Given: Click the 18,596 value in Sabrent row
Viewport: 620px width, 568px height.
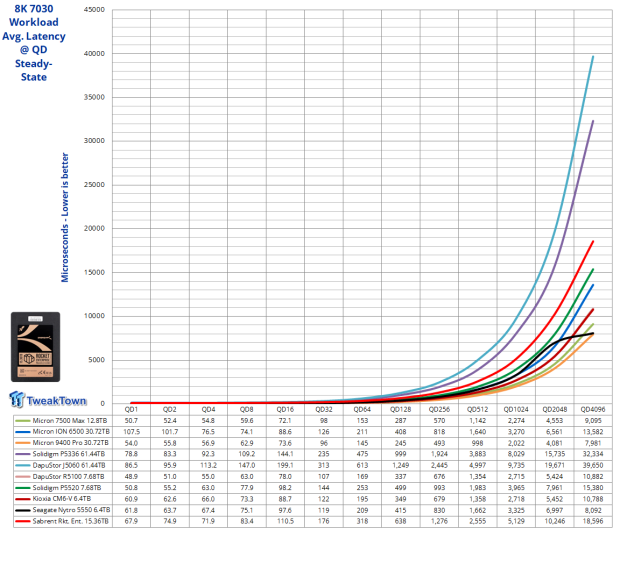Looking at the screenshot, I should click(593, 521).
